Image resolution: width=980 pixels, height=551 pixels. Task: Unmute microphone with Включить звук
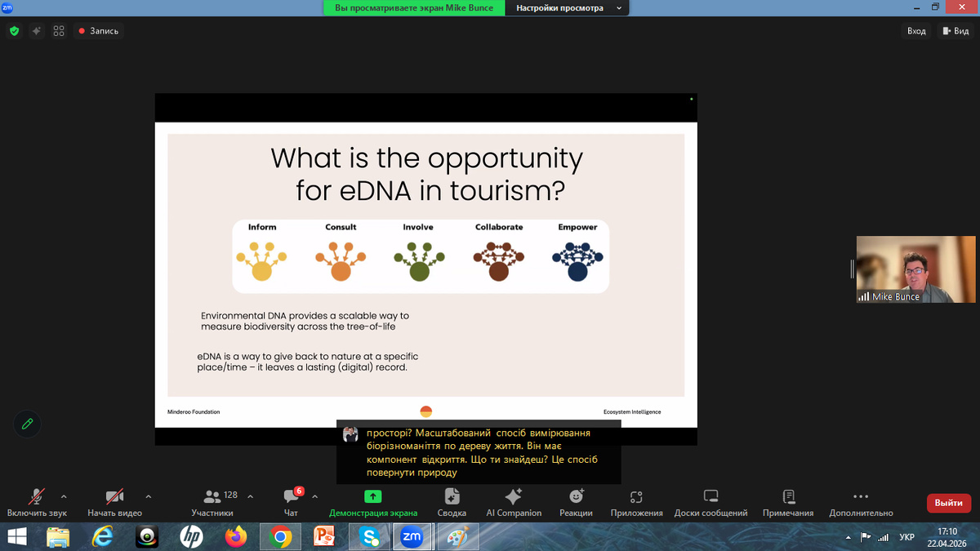pyautogui.click(x=37, y=496)
